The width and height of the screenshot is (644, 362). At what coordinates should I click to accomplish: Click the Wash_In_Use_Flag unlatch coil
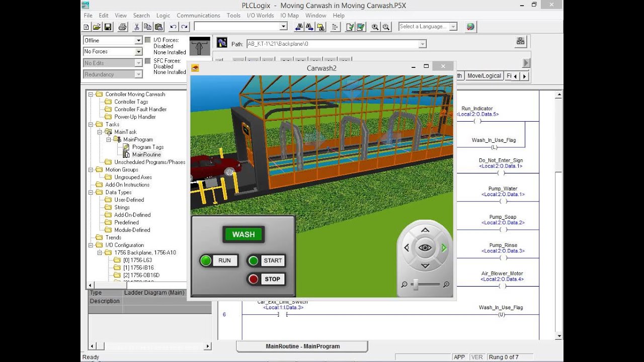tap(501, 315)
